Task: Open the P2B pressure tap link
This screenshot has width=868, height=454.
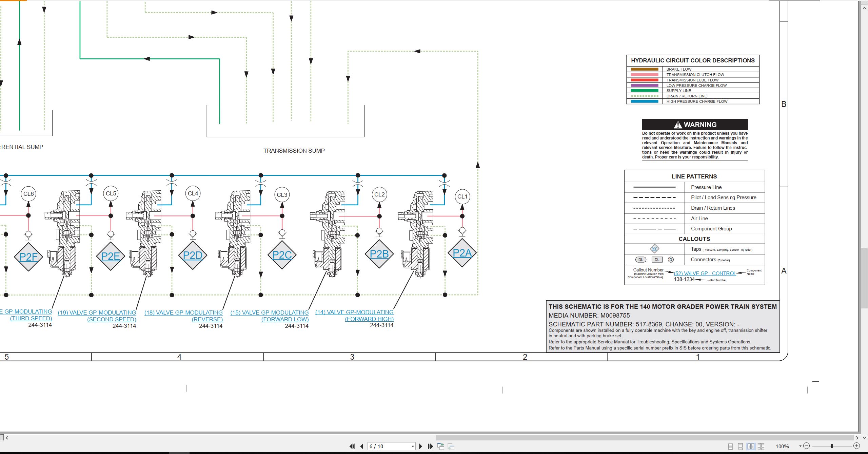Action: (x=379, y=254)
